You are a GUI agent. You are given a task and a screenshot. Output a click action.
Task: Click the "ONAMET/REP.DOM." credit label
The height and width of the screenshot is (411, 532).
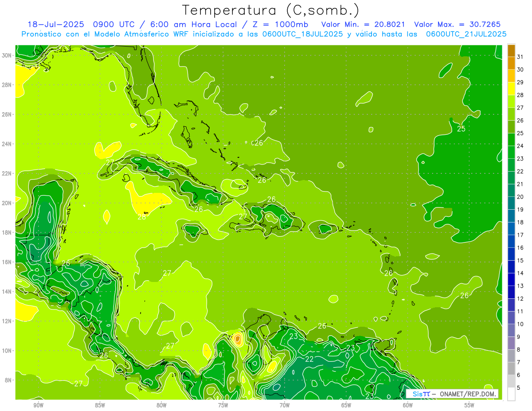point(468,394)
